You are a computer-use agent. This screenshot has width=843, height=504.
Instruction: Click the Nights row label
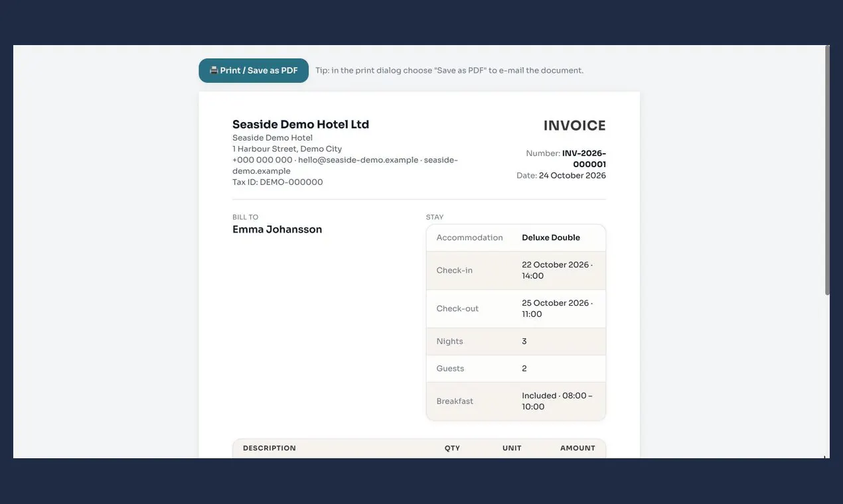[x=450, y=342]
